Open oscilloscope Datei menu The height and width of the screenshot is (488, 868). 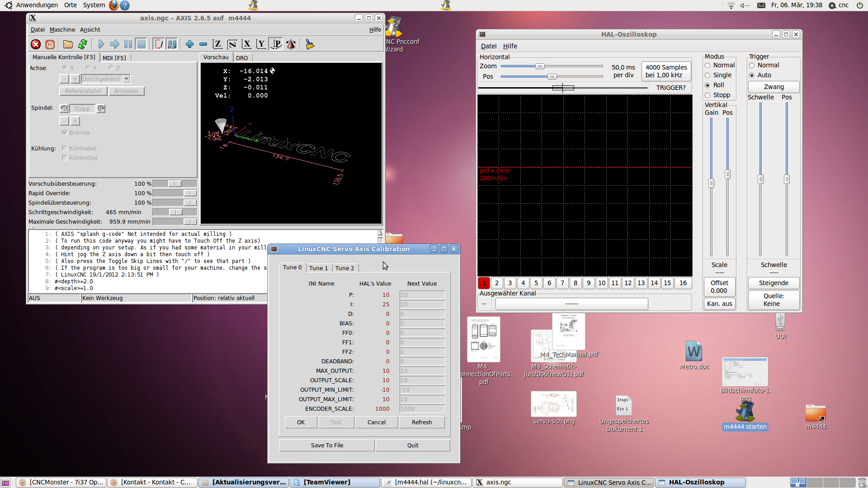tap(488, 46)
